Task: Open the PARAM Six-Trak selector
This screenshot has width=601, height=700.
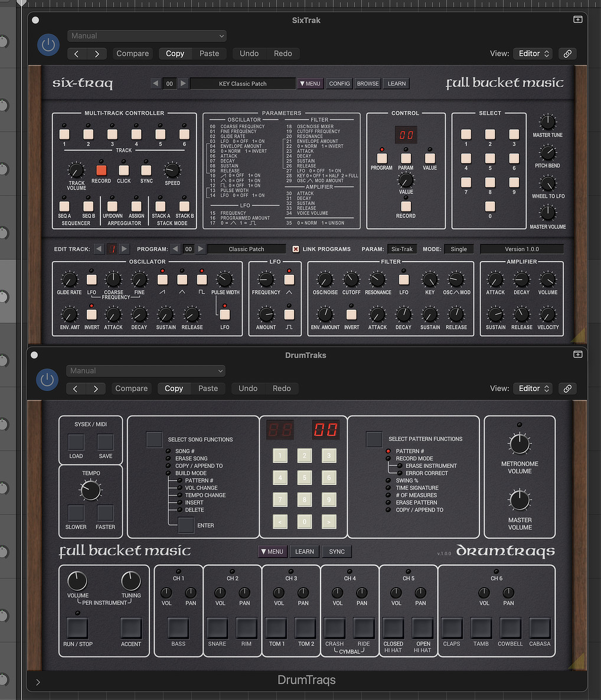Action: coord(402,249)
